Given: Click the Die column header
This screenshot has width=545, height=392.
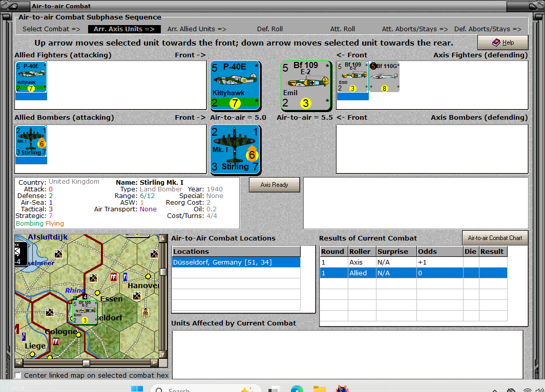Looking at the screenshot, I should pyautogui.click(x=471, y=251).
